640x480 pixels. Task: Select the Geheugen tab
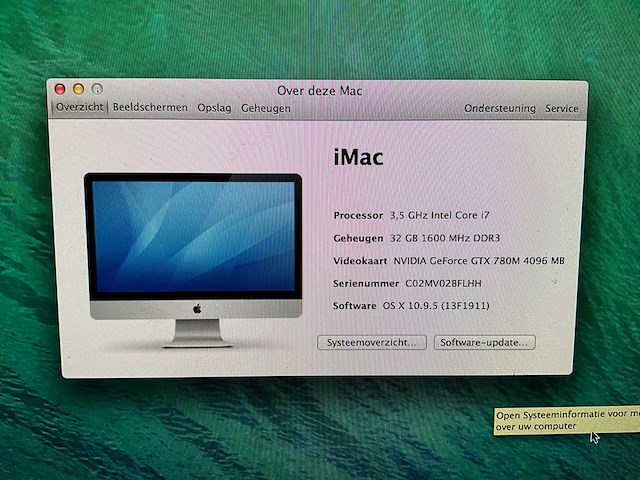pyautogui.click(x=266, y=109)
